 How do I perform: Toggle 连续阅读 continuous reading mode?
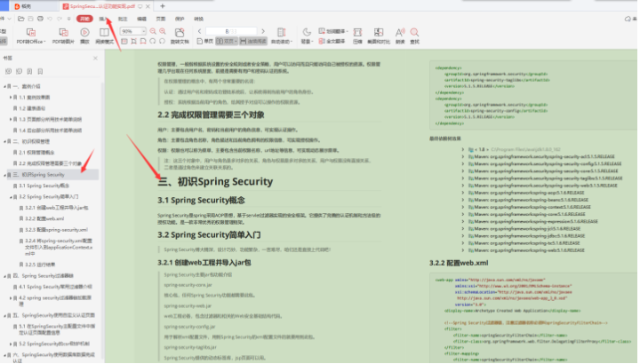pyautogui.click(x=253, y=41)
